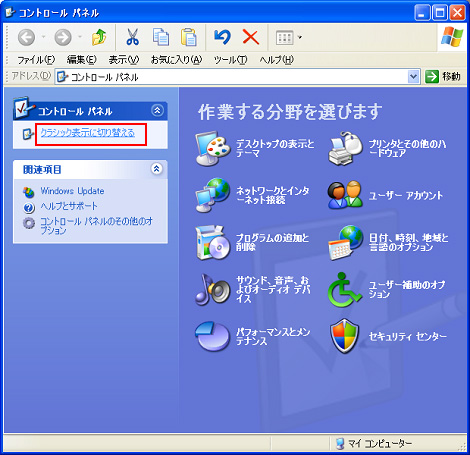Click the performance and maintenance pie chart icon

[x=213, y=336]
